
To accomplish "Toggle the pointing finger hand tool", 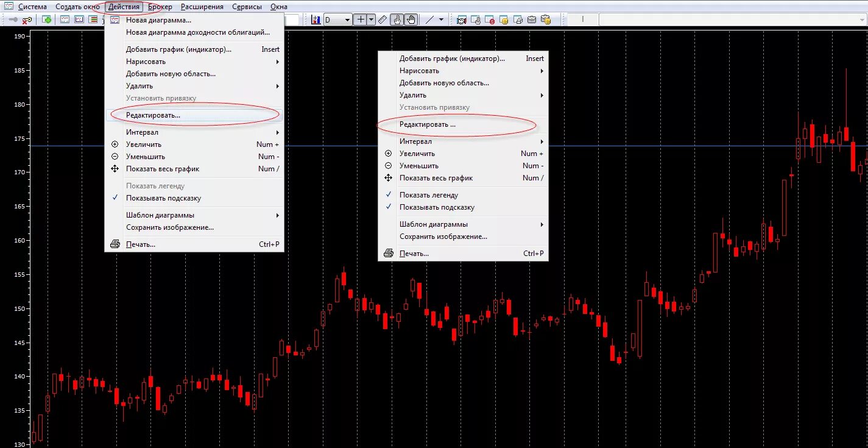I will [397, 20].
